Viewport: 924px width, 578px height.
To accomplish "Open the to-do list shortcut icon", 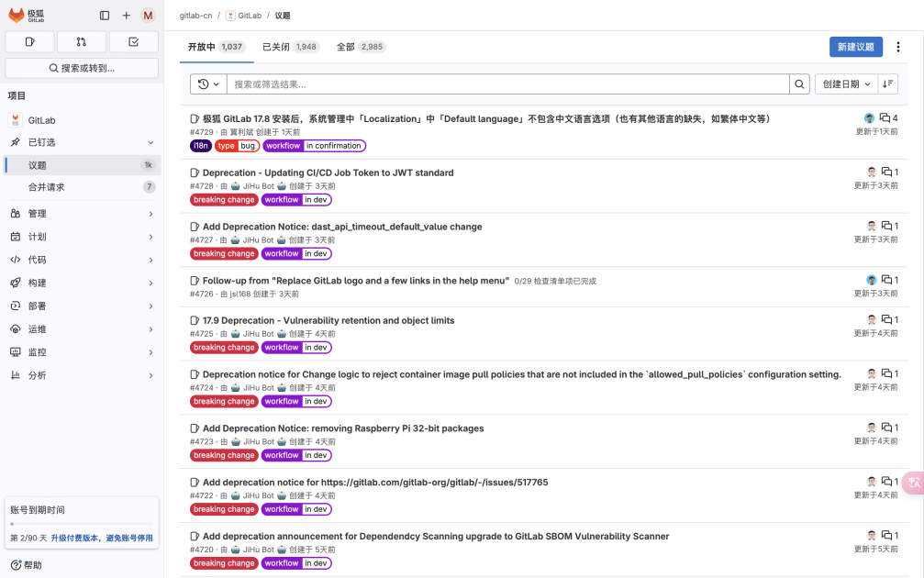I will click(x=133, y=41).
